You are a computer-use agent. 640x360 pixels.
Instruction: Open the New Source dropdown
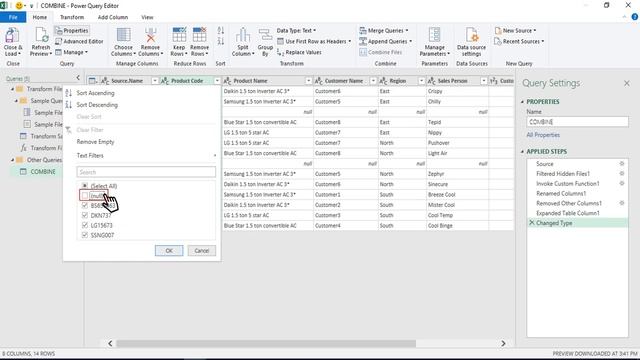click(515, 31)
